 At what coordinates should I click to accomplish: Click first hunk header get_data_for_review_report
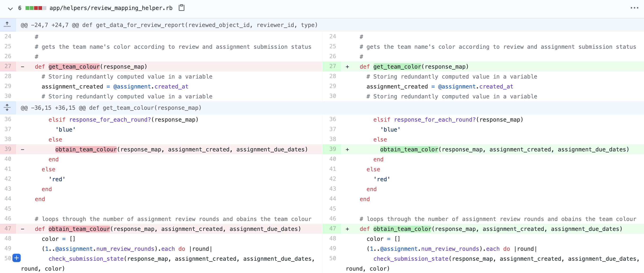[x=169, y=25]
